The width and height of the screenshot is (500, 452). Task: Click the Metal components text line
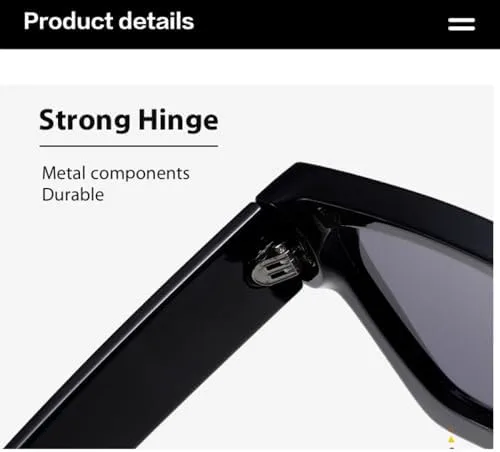(x=116, y=173)
